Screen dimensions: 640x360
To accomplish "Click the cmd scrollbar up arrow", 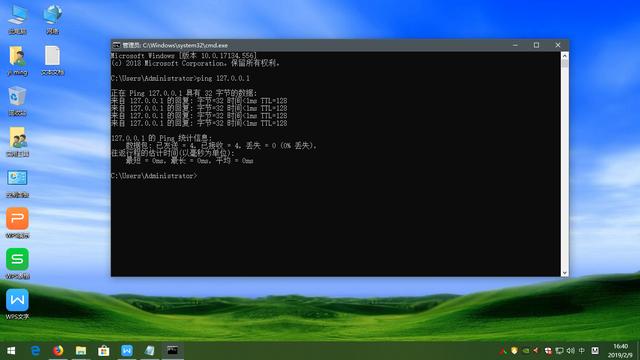I will click(565, 56).
